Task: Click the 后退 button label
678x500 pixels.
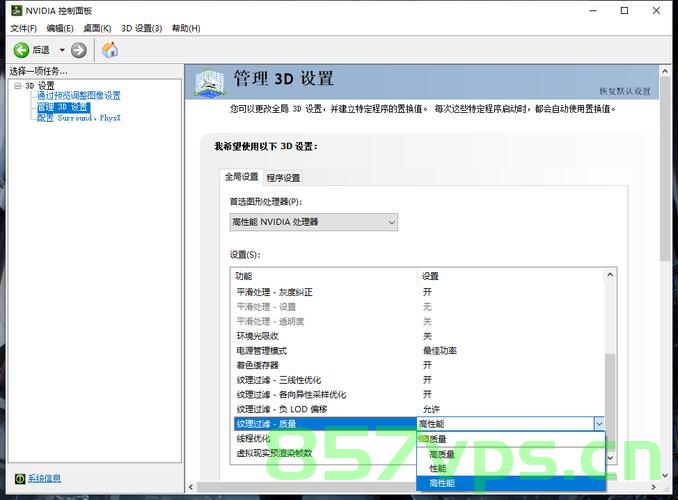Action: (41, 50)
